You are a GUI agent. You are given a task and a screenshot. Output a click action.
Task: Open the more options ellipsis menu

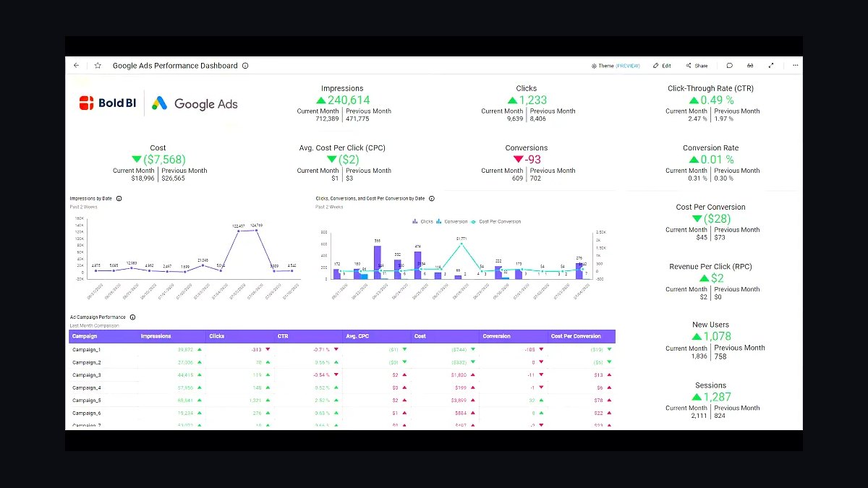click(796, 66)
